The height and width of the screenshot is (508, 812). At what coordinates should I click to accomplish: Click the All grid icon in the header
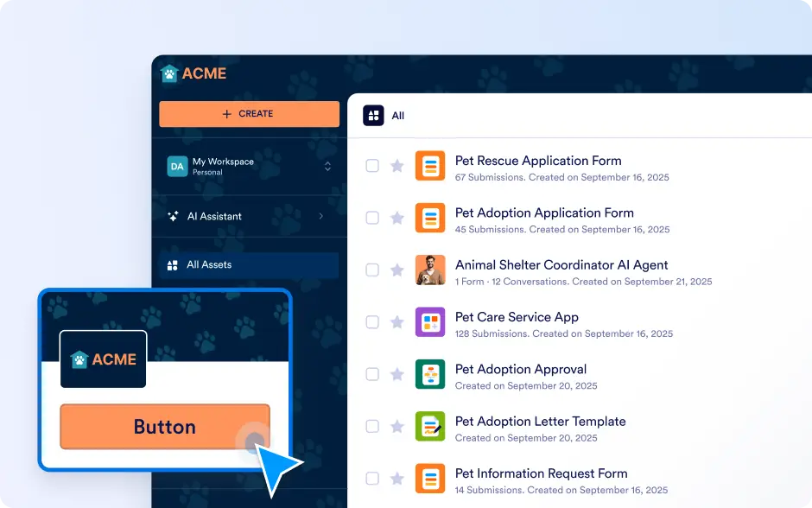coord(373,116)
